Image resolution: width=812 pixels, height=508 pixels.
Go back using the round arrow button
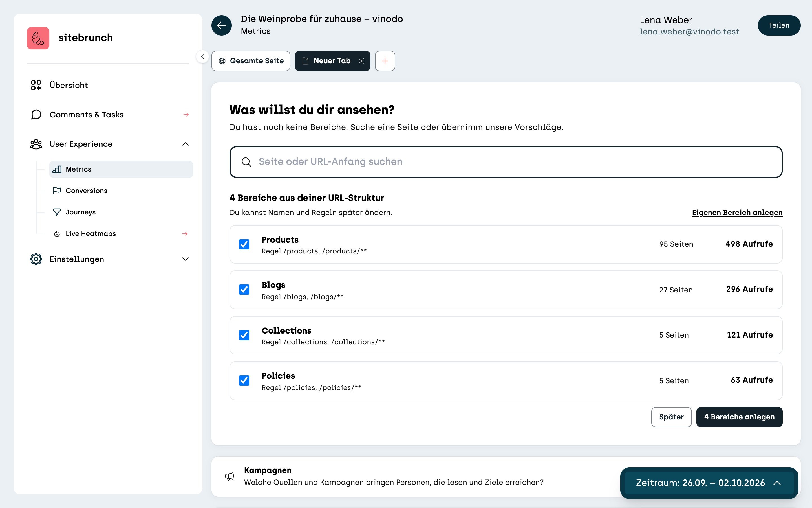(x=221, y=25)
